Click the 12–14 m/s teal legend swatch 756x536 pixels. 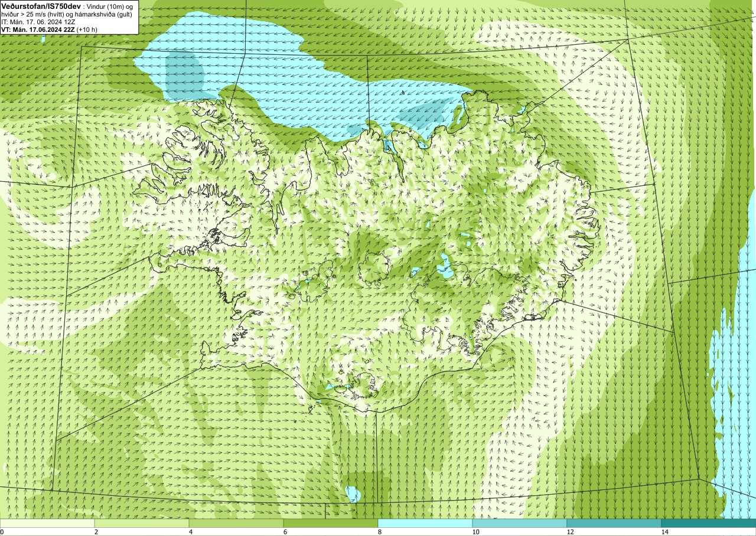coord(614,523)
